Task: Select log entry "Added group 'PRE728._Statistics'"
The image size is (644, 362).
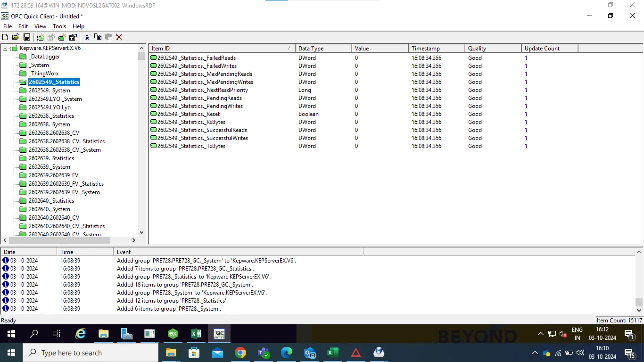Action: (x=194, y=277)
